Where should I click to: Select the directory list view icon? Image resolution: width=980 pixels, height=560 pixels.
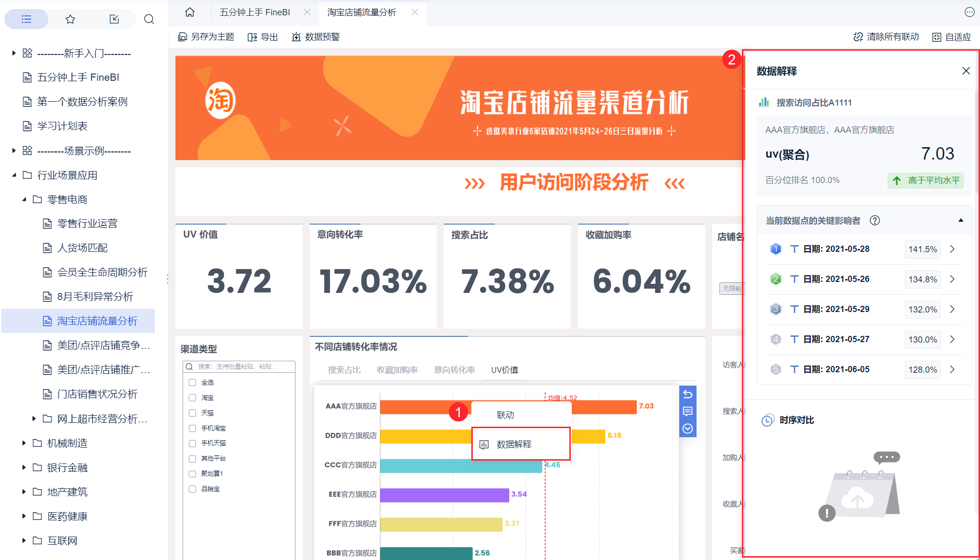pos(26,19)
